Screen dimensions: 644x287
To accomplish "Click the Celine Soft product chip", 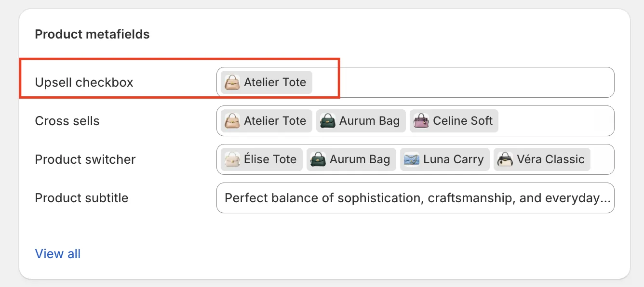I will (x=454, y=121).
